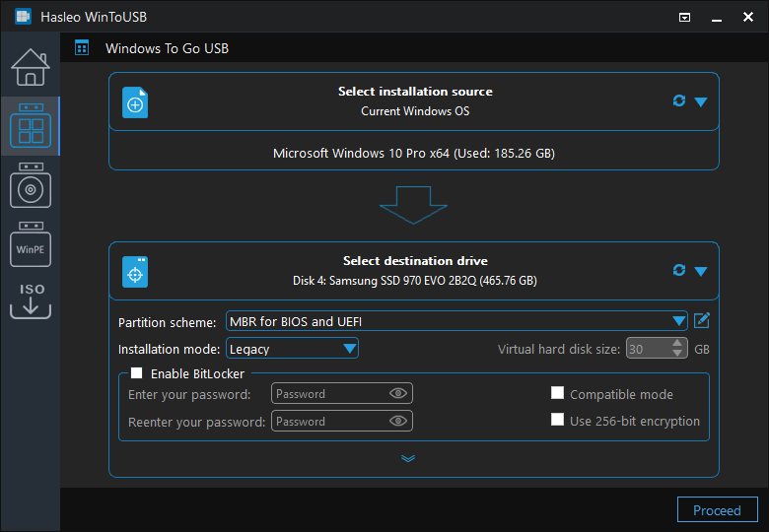
Task: Tick the Compatible mode checkbox
Action: (557, 393)
